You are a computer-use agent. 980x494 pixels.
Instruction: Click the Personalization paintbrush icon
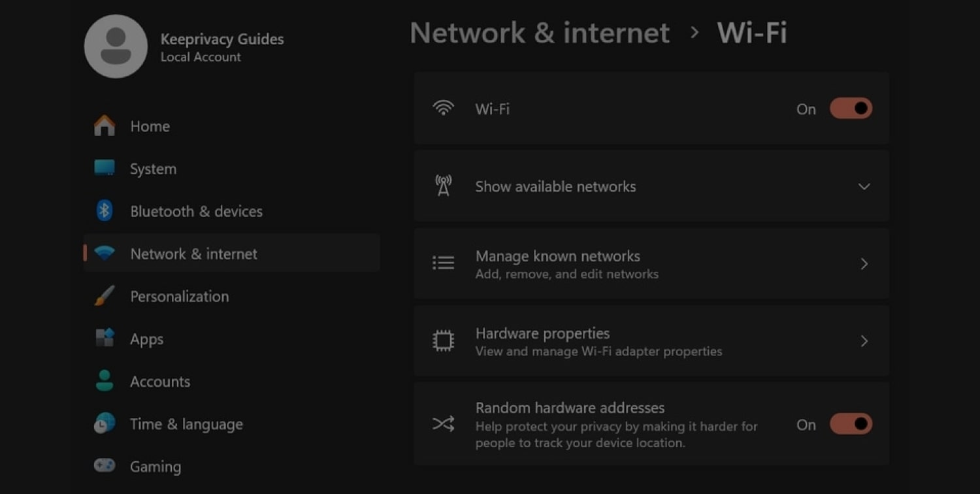pos(105,296)
